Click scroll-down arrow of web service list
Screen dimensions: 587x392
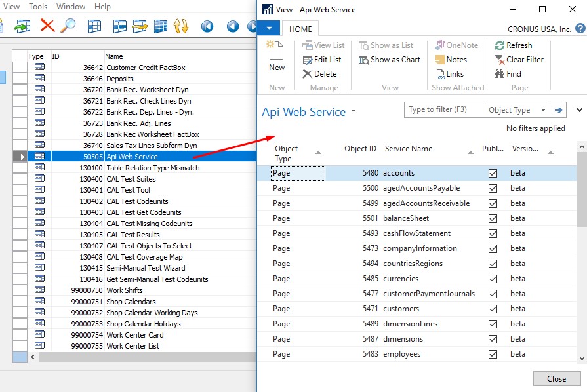[582, 358]
